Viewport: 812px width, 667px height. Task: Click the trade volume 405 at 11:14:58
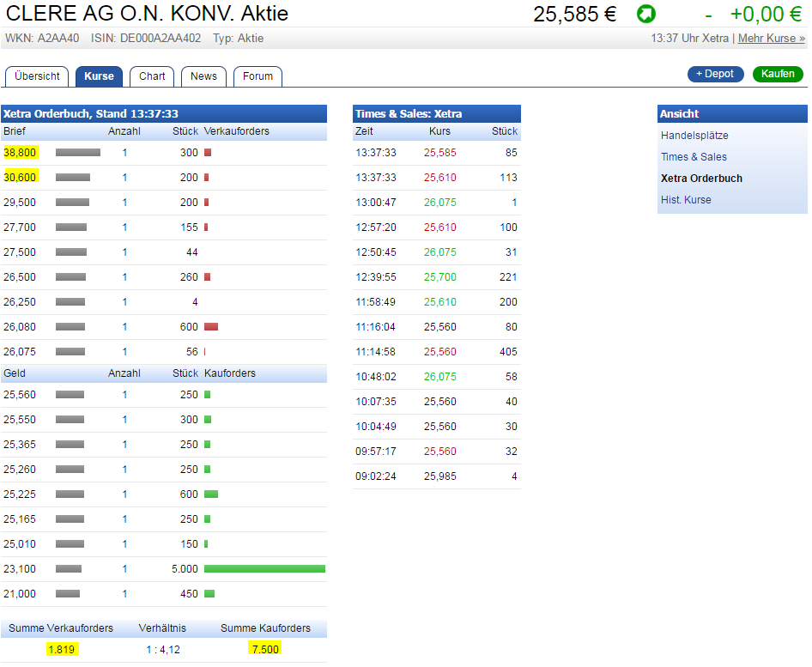click(x=508, y=352)
